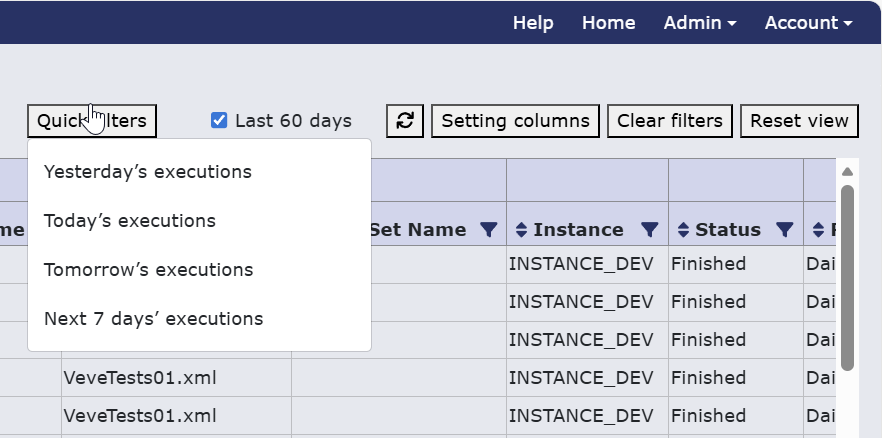
Task: Click the Clear filters button
Action: coord(670,121)
